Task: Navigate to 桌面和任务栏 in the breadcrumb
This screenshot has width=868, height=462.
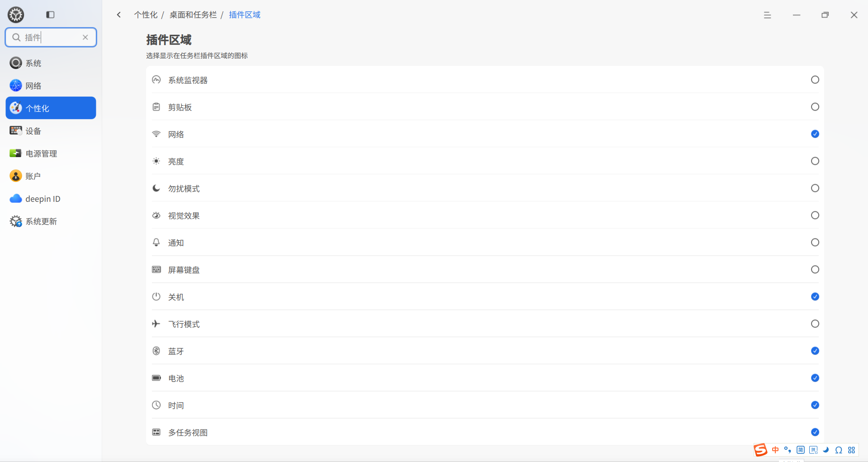Action: tap(193, 15)
